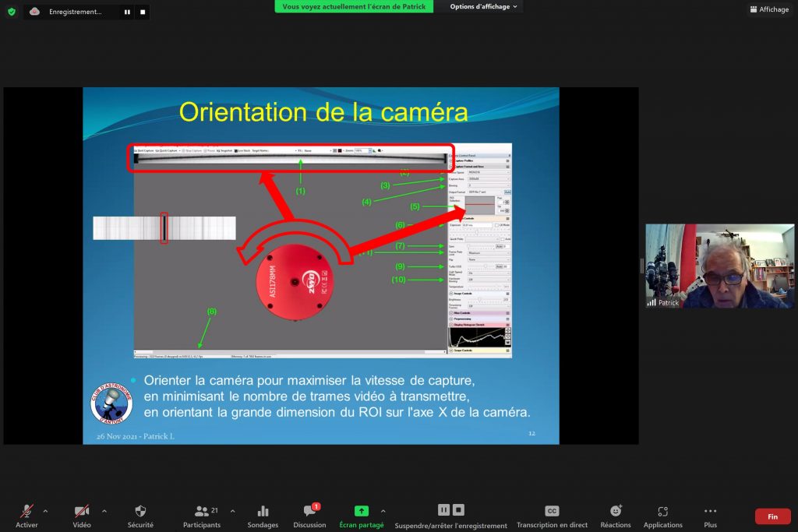
Task: Click the panel divider handle left of Patrick's video
Action: 642,266
